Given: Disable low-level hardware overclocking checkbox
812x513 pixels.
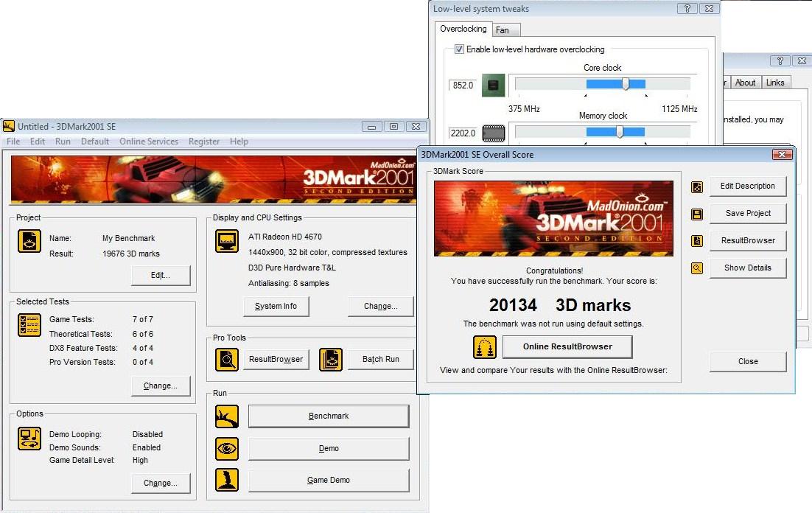Looking at the screenshot, I should click(x=460, y=49).
